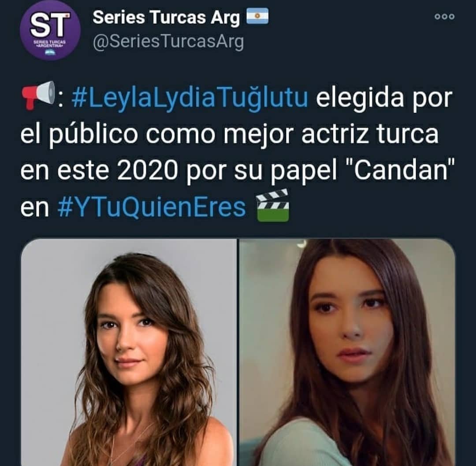
Task: Click the clapperboard emoji after #YTuQuienEres
Action: coord(273,205)
